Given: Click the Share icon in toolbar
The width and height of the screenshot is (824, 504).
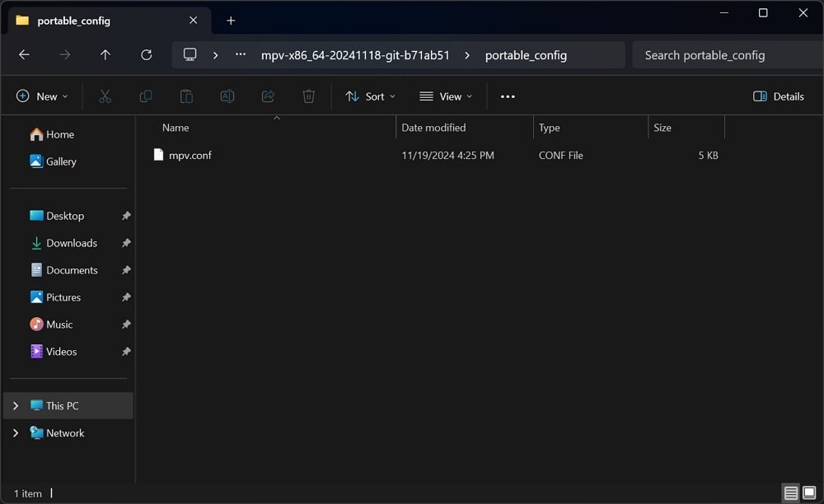Looking at the screenshot, I should point(268,96).
